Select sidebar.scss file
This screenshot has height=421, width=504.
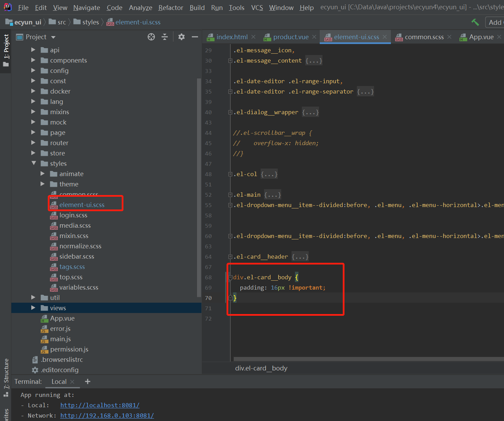(x=77, y=256)
